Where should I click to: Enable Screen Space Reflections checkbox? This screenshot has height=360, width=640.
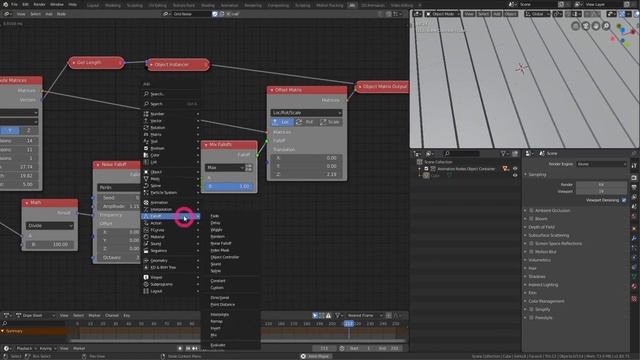click(531, 244)
